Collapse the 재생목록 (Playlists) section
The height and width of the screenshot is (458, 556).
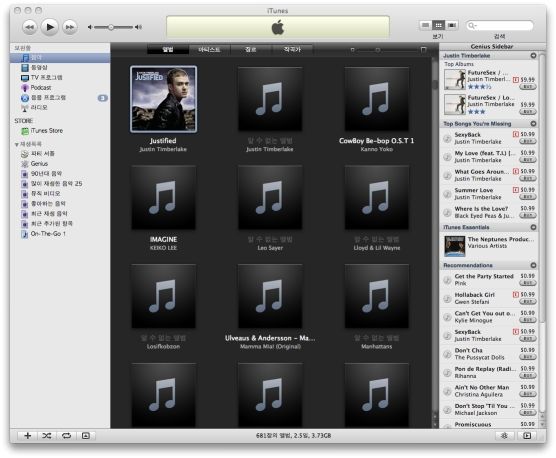tap(16, 144)
